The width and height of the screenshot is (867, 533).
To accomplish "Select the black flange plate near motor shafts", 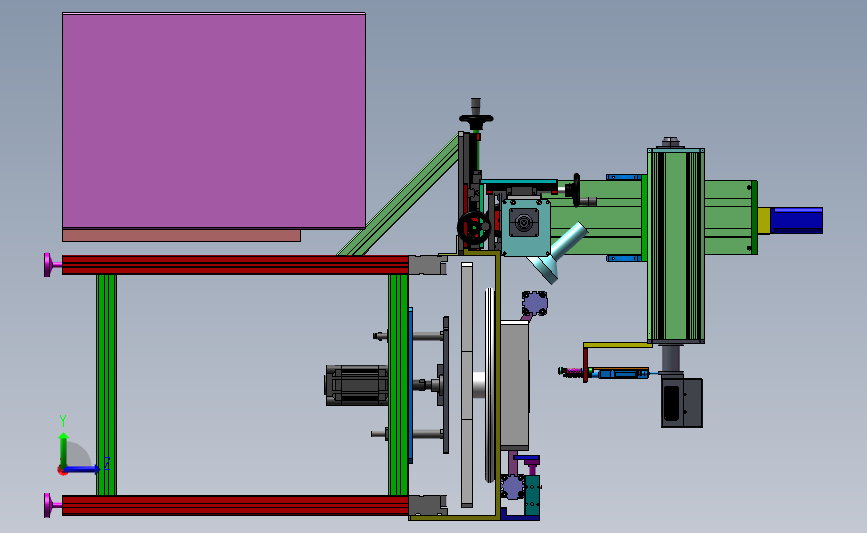I will coord(446,385).
